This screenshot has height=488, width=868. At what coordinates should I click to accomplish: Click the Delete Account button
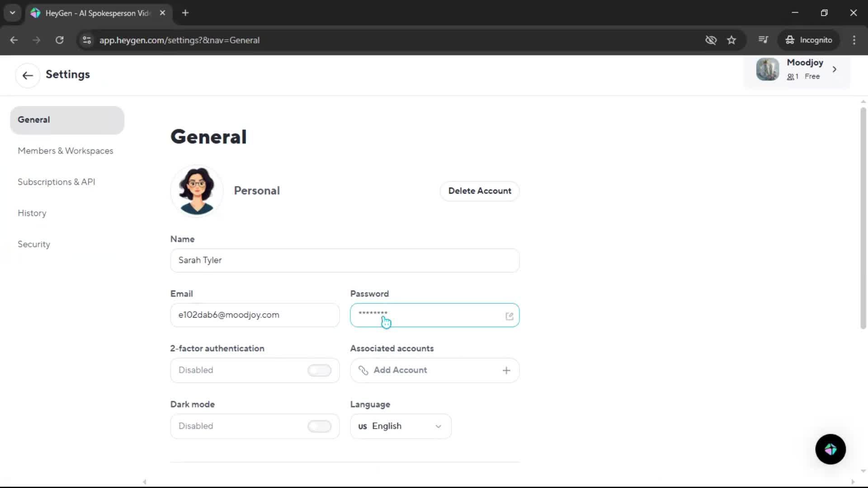coord(480,191)
